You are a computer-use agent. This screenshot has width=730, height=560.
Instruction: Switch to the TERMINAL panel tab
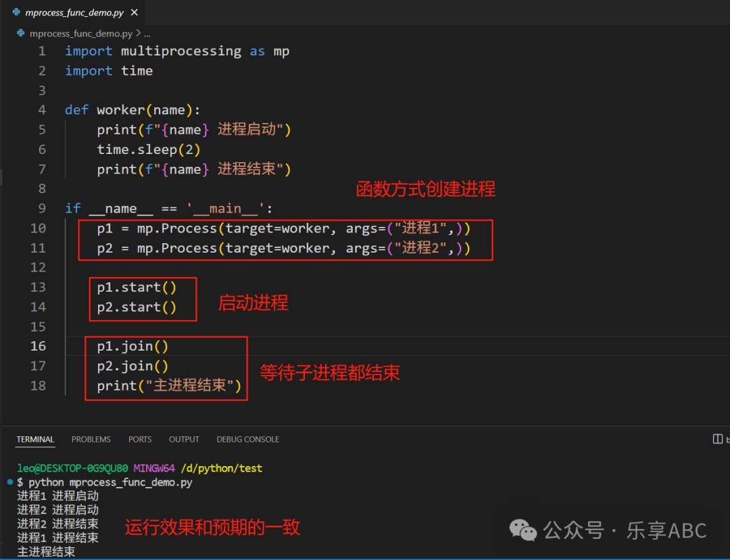pos(35,439)
